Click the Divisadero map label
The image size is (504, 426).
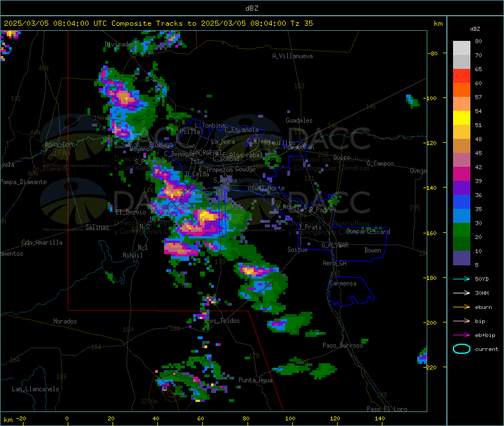pos(122,44)
